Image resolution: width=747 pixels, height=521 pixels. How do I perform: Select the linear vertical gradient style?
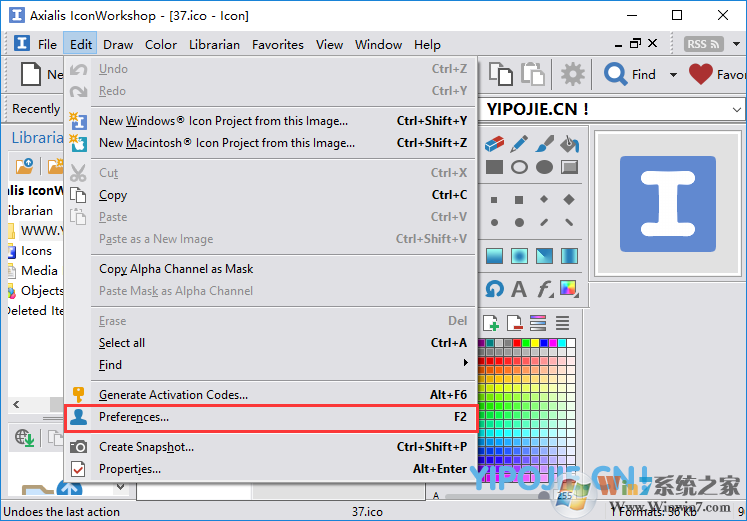[495, 256]
